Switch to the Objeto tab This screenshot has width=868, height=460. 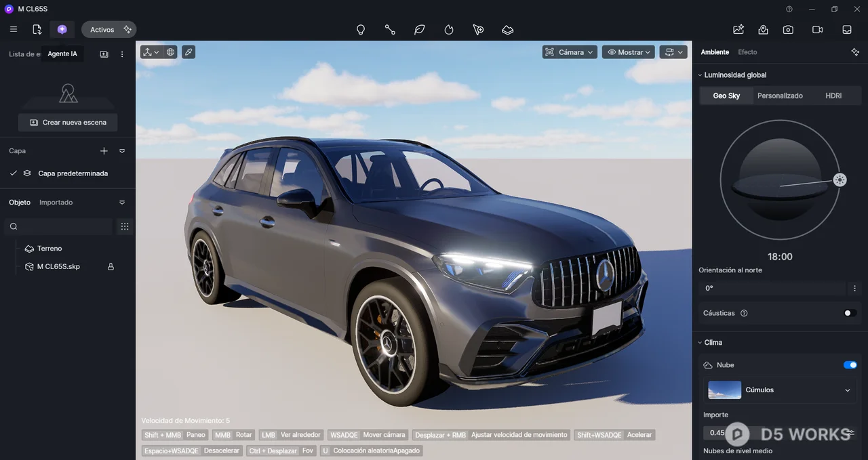tap(20, 203)
